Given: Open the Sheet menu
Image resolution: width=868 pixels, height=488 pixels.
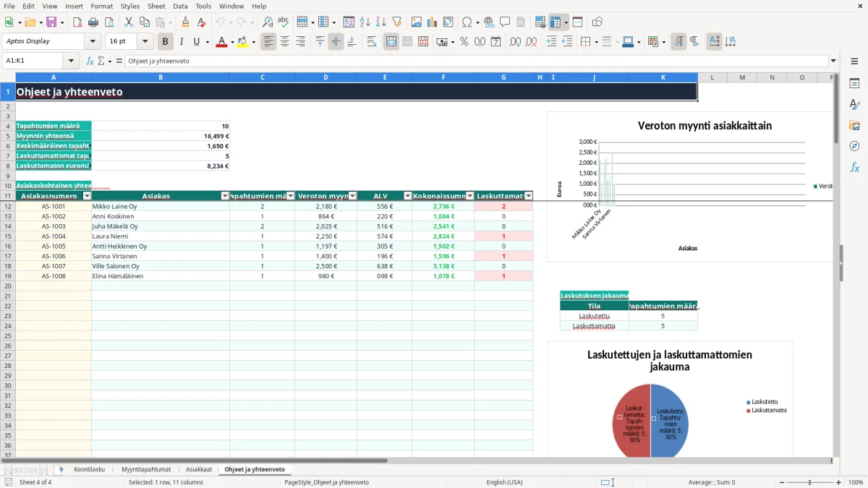Looking at the screenshot, I should (156, 6).
